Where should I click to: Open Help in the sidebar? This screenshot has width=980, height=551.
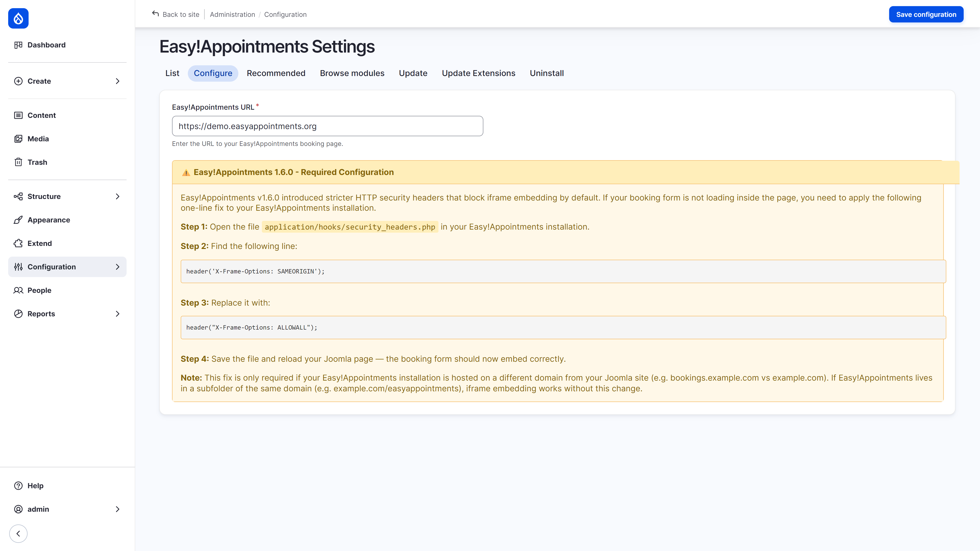tap(67, 486)
